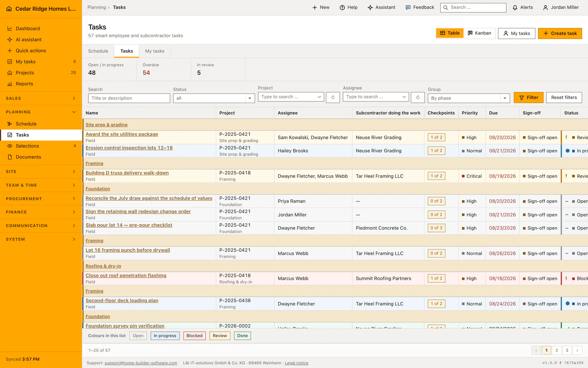The height and width of the screenshot is (368, 588).
Task: Open the Award the site utilities package task
Action: [x=122, y=134]
